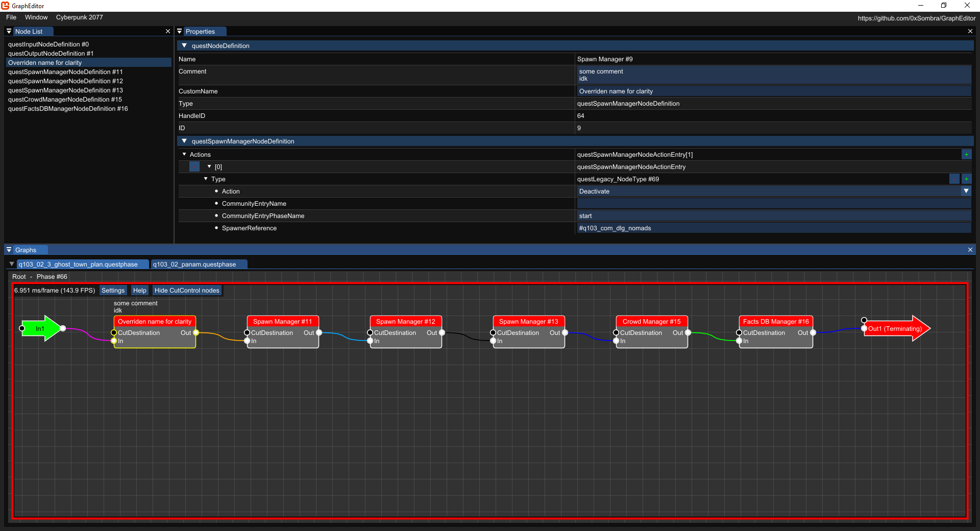Close the Node List panel
This screenshot has height=531, width=980.
(x=168, y=31)
